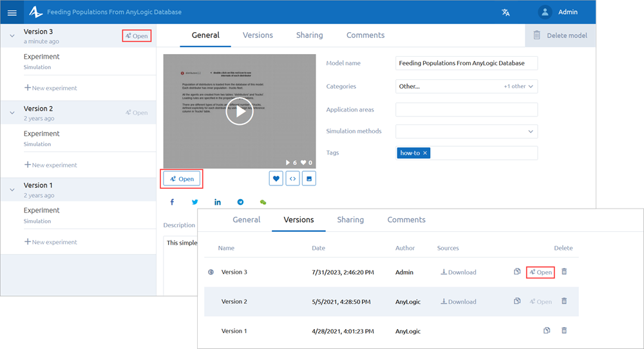The image size is (644, 349).
Task: Open Version 3 from the sidebar
Action: [x=137, y=35]
